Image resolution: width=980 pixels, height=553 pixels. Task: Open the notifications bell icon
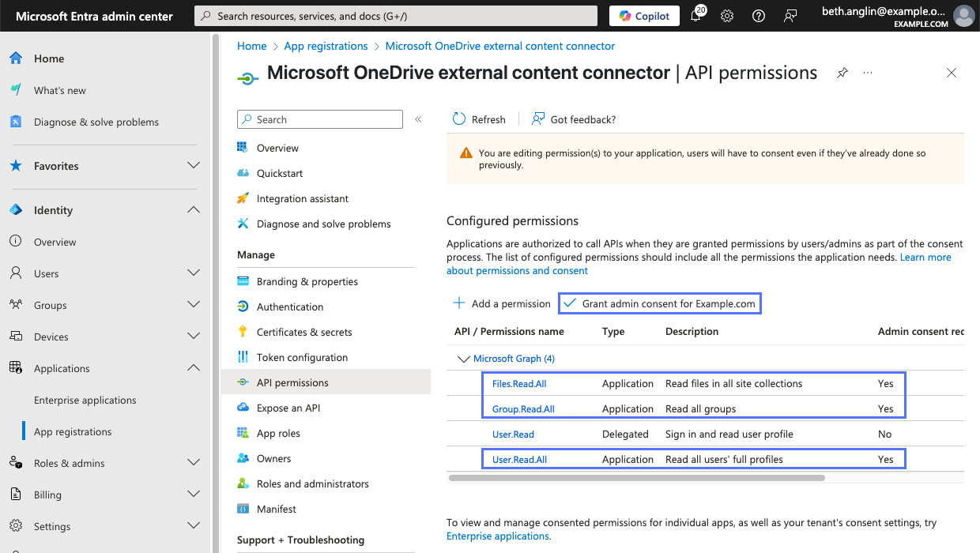(696, 16)
